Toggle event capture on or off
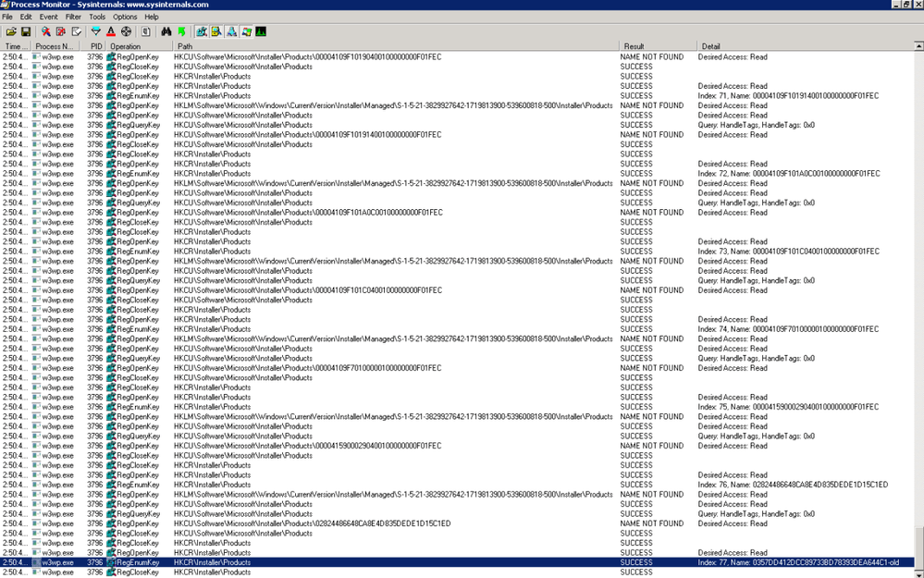The image size is (924, 578). click(44, 31)
